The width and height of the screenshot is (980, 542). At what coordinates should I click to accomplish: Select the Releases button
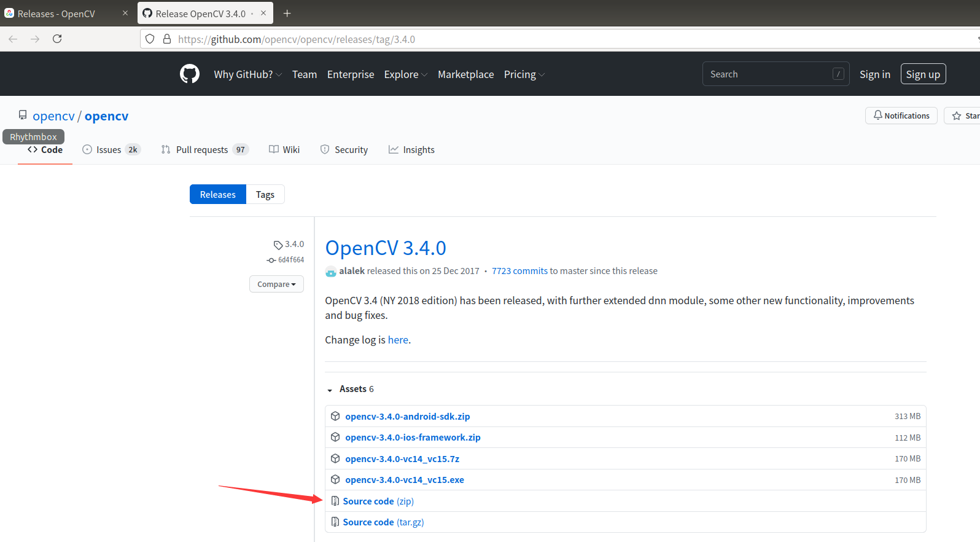click(x=218, y=194)
